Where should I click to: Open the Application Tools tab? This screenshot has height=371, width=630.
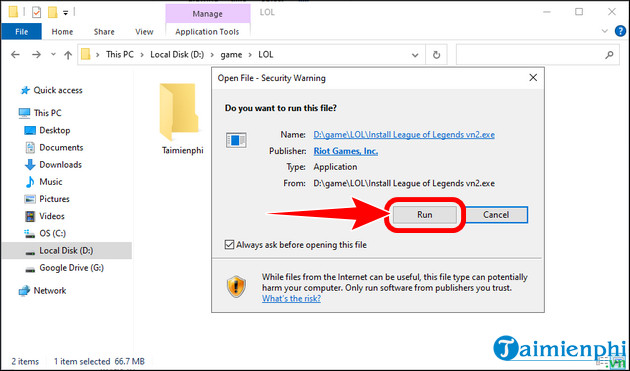(x=207, y=32)
